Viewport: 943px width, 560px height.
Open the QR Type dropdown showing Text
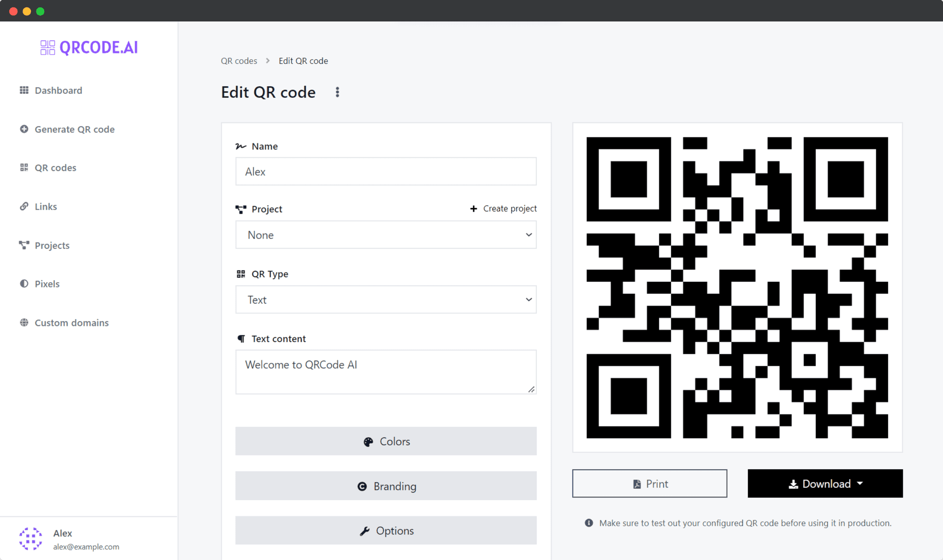(386, 299)
